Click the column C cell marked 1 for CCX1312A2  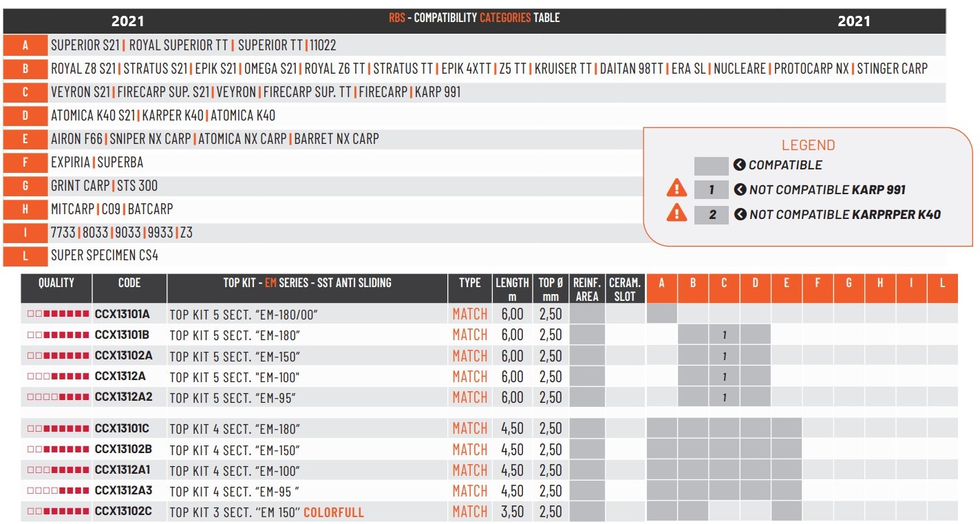coord(724,397)
